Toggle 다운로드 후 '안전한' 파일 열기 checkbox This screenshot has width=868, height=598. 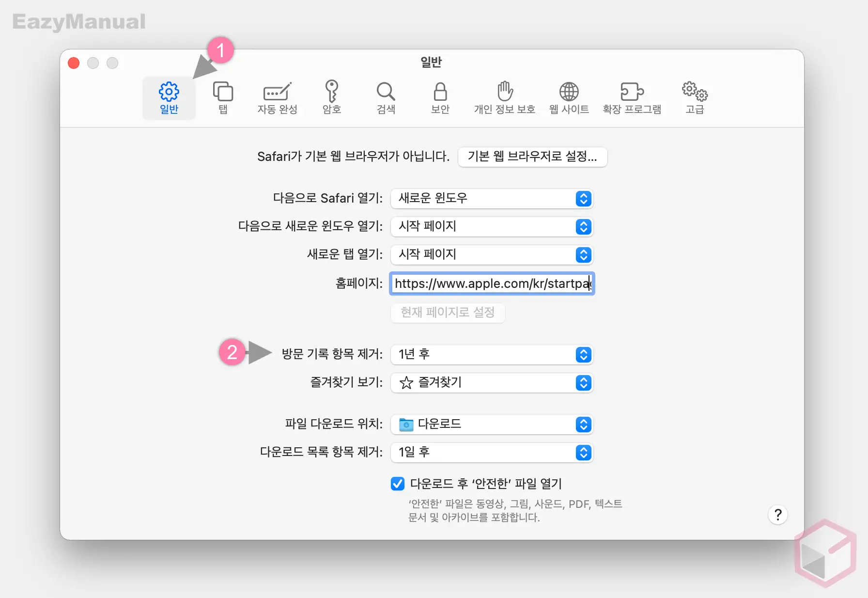click(398, 484)
